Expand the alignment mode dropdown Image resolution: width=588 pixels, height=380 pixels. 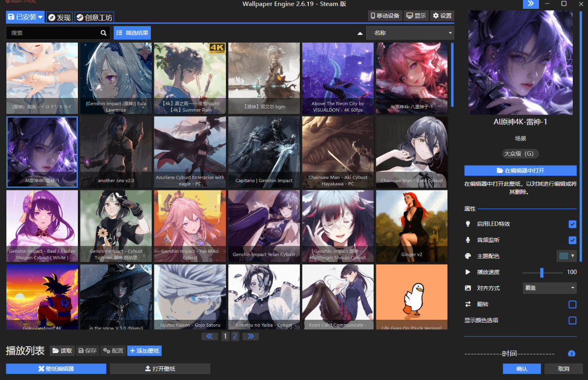[x=549, y=288]
